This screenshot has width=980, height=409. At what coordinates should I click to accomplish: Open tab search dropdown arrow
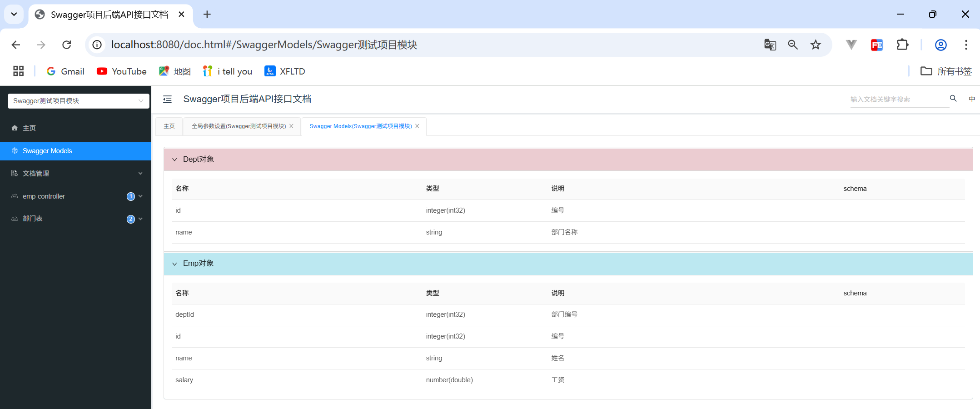[14, 15]
